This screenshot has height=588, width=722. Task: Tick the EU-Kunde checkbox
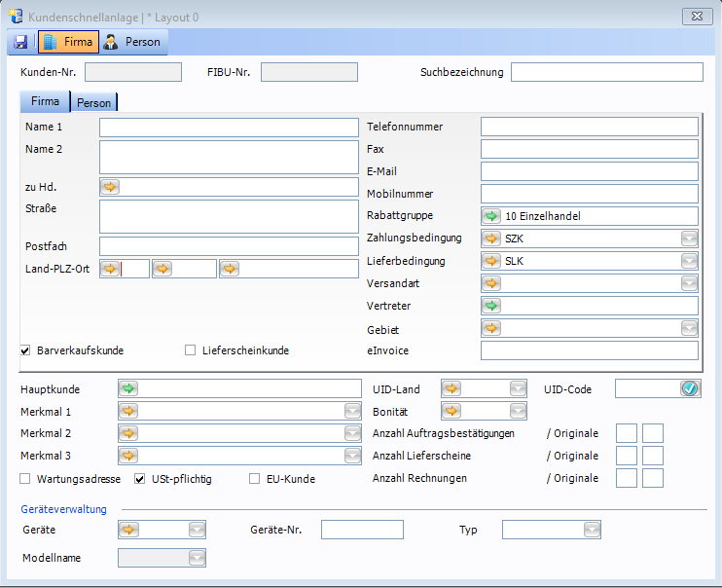(255, 479)
